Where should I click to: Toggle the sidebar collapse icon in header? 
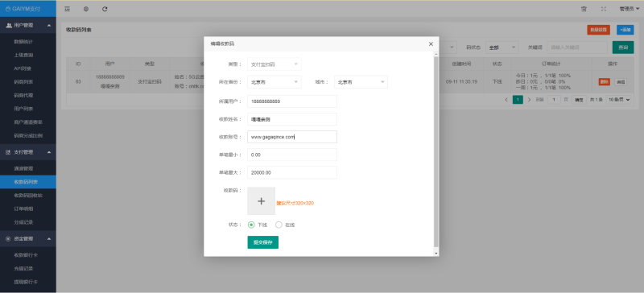pos(67,9)
